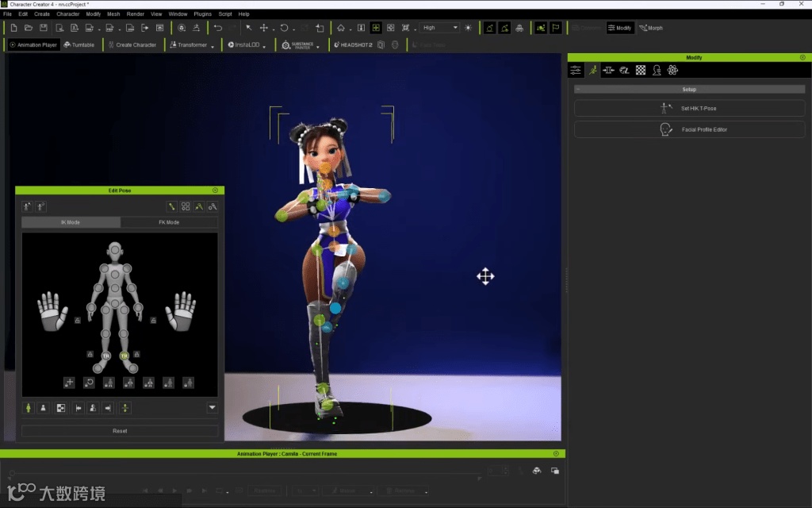The image size is (812, 508).
Task: Activate the Rotate tool in the main toolbar
Action: pyautogui.click(x=285, y=28)
